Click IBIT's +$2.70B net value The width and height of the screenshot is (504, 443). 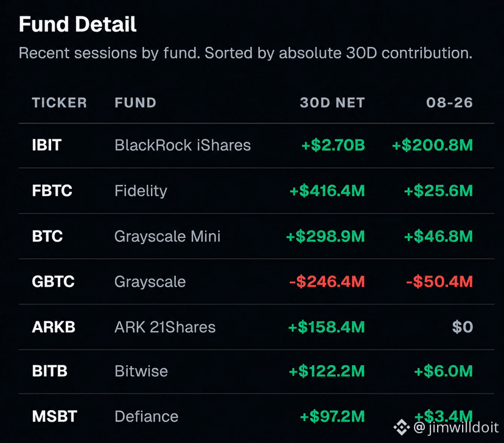pos(334,145)
